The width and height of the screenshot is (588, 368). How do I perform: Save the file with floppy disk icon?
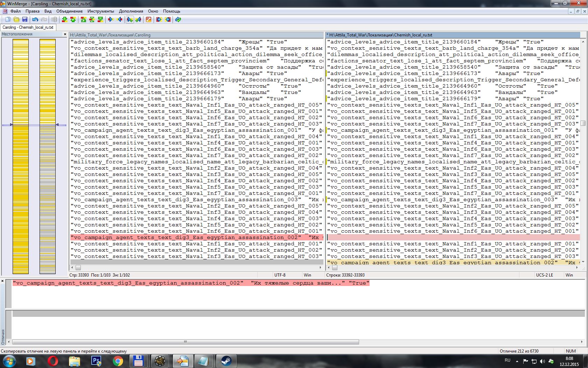(25, 20)
